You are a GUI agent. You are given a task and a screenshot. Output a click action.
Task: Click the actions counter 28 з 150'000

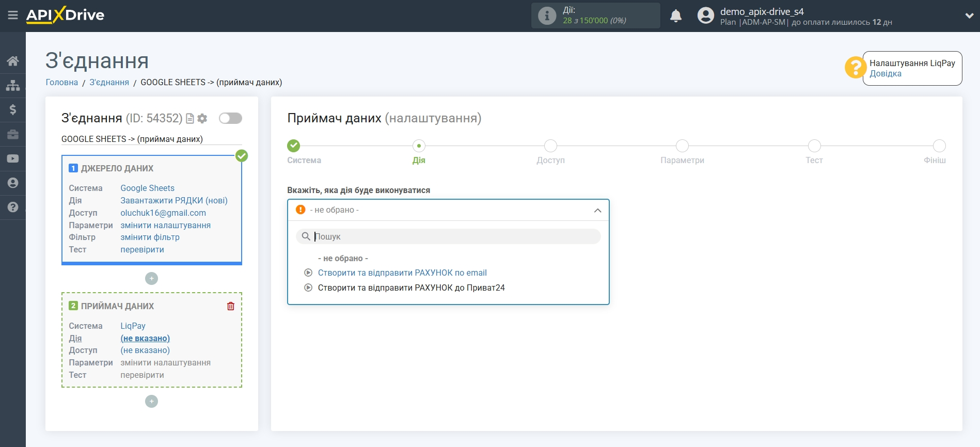[x=594, y=21]
